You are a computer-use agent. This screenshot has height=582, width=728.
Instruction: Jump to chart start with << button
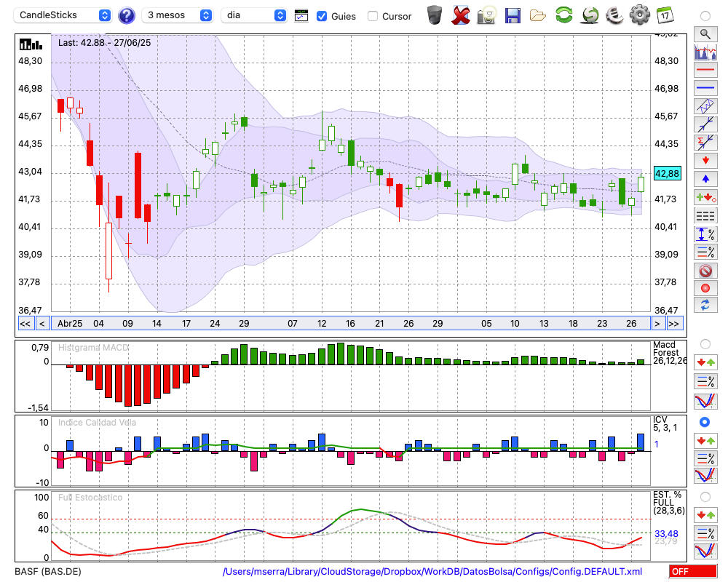[25, 324]
